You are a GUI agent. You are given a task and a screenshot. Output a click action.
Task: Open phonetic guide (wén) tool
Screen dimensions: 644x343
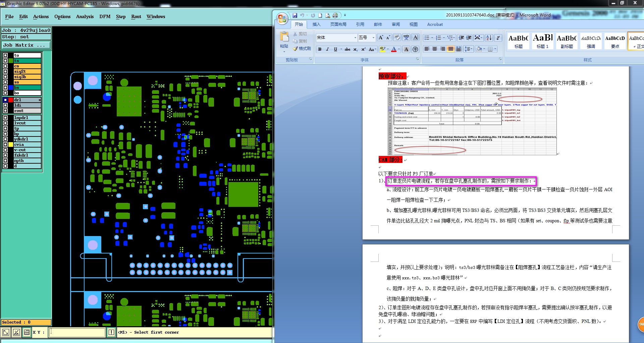click(406, 38)
